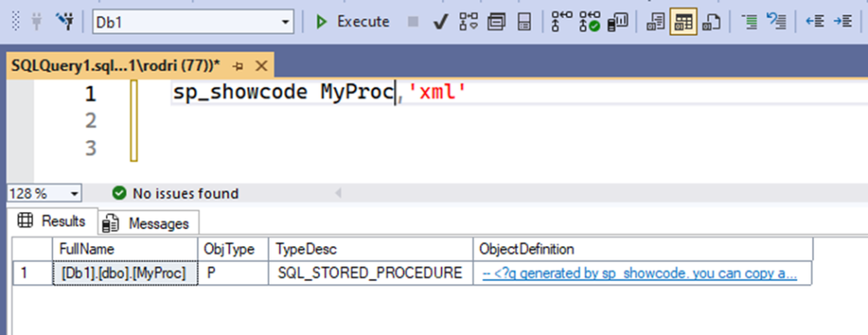Pin the SQLQuery1.sql tab
Screen dimensions: 868x335
pos(238,66)
